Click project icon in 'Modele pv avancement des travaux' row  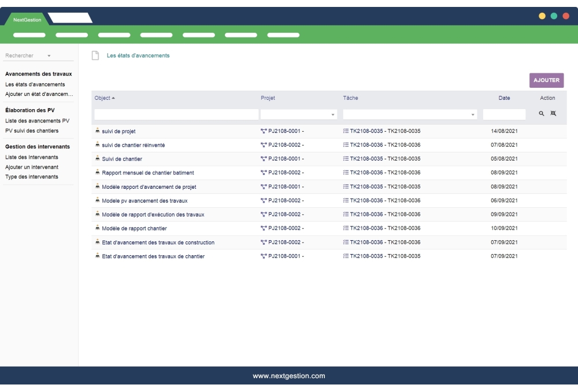[264, 200]
